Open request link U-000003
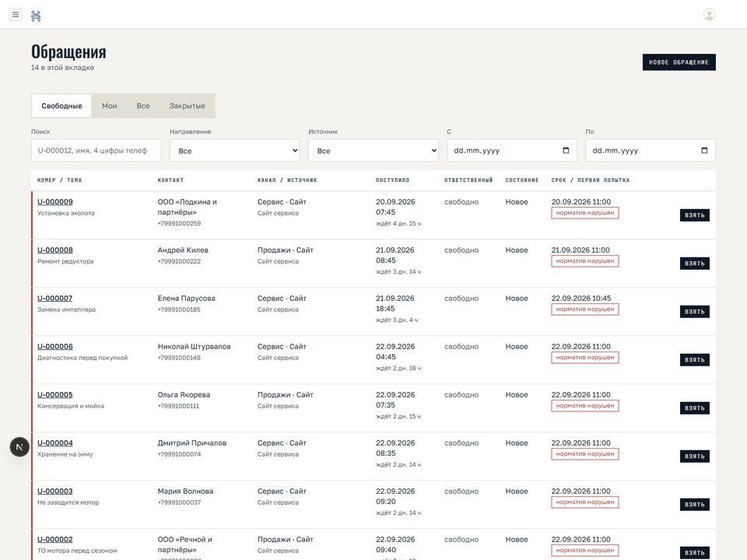 coord(55,491)
